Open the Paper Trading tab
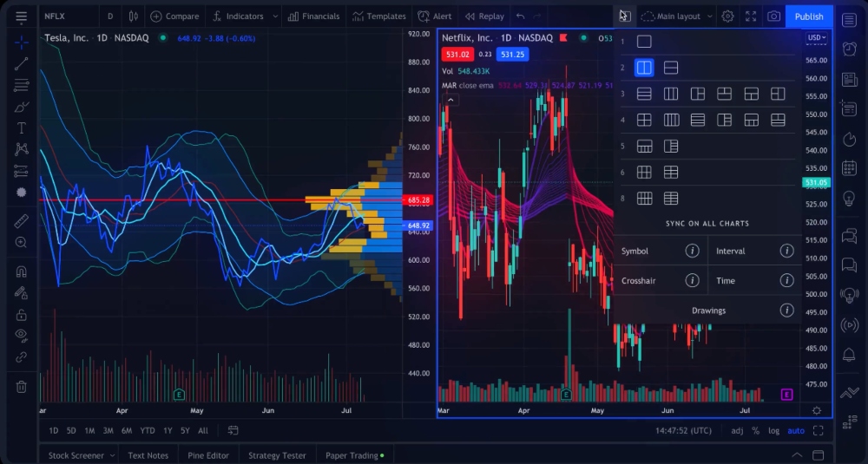Screen dimensions: 868x464 tap(354, 455)
